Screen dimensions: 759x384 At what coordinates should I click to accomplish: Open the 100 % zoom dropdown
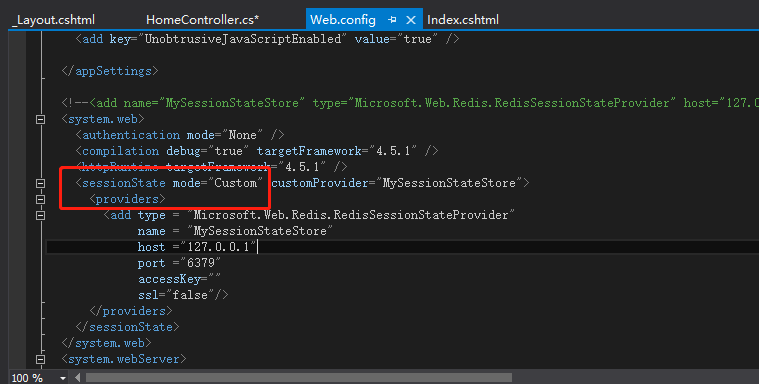point(63,378)
